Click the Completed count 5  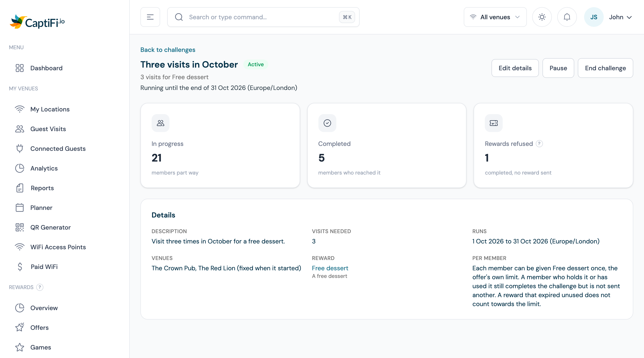point(321,158)
